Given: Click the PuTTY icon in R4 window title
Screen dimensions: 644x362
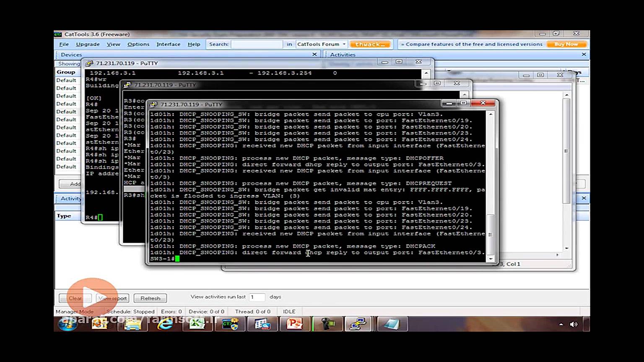Looking at the screenshot, I should click(89, 63).
